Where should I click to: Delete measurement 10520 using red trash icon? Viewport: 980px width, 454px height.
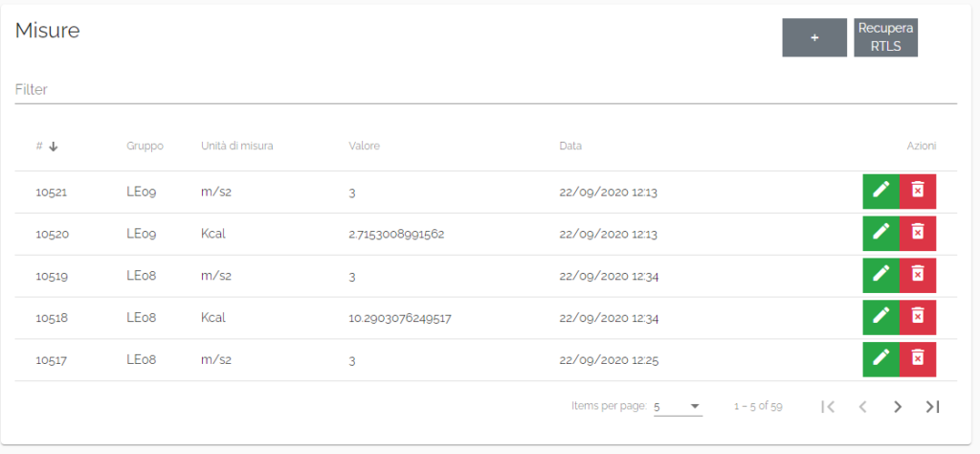(x=917, y=234)
